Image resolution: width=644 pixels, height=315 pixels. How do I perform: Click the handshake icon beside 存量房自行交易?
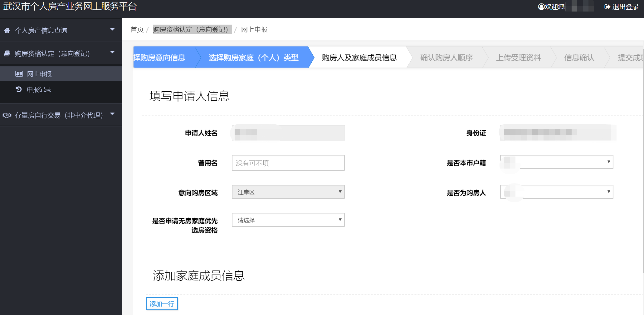(x=7, y=115)
